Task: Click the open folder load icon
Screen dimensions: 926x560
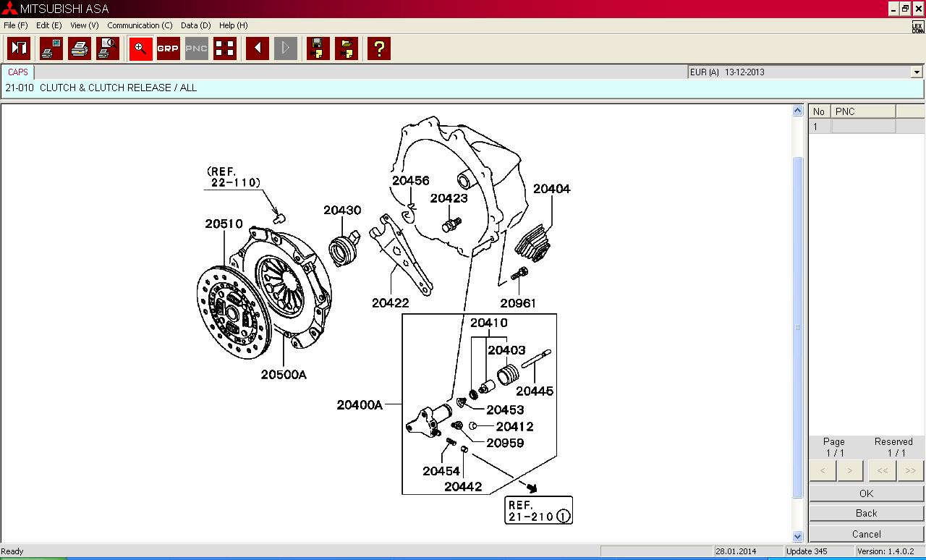Action: (x=347, y=48)
